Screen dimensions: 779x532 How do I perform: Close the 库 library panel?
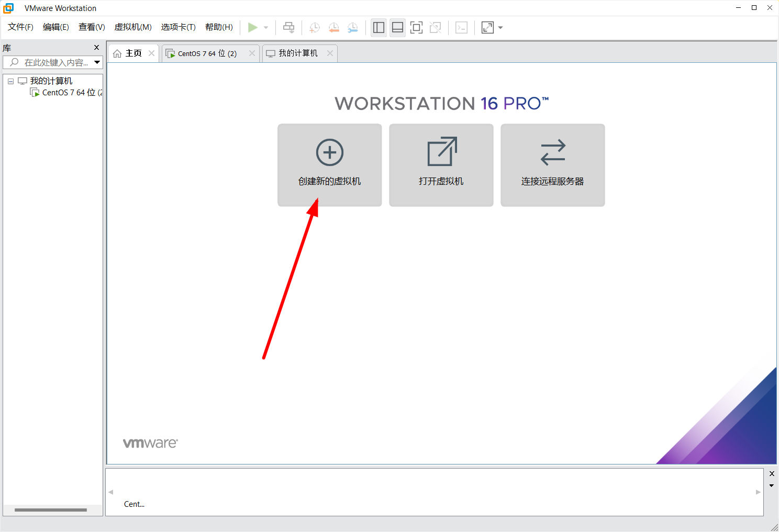[96, 48]
